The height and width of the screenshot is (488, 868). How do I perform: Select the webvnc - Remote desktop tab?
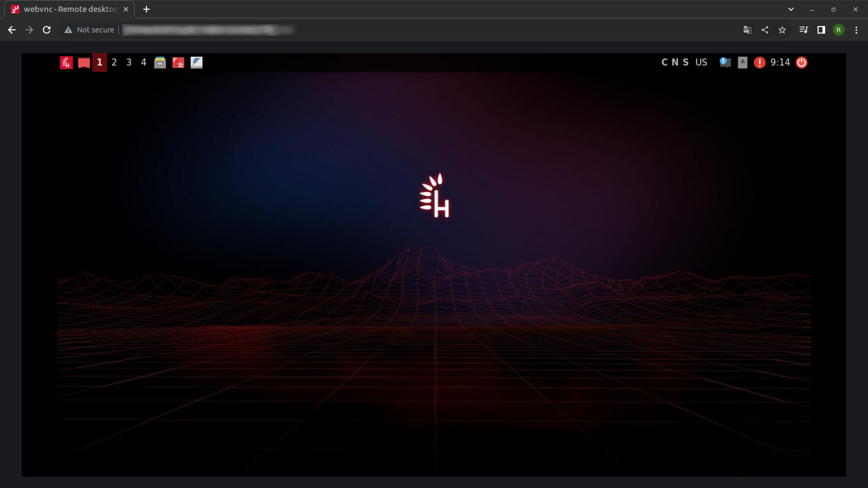69,9
